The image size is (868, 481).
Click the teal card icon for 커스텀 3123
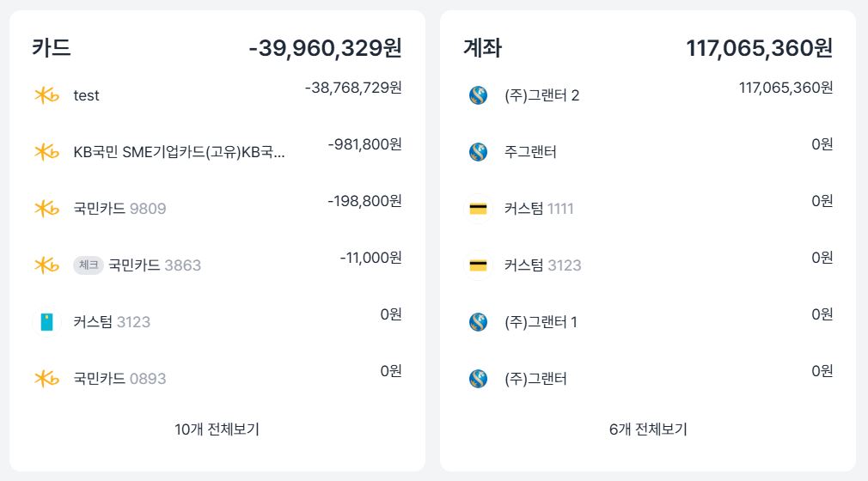(46, 322)
